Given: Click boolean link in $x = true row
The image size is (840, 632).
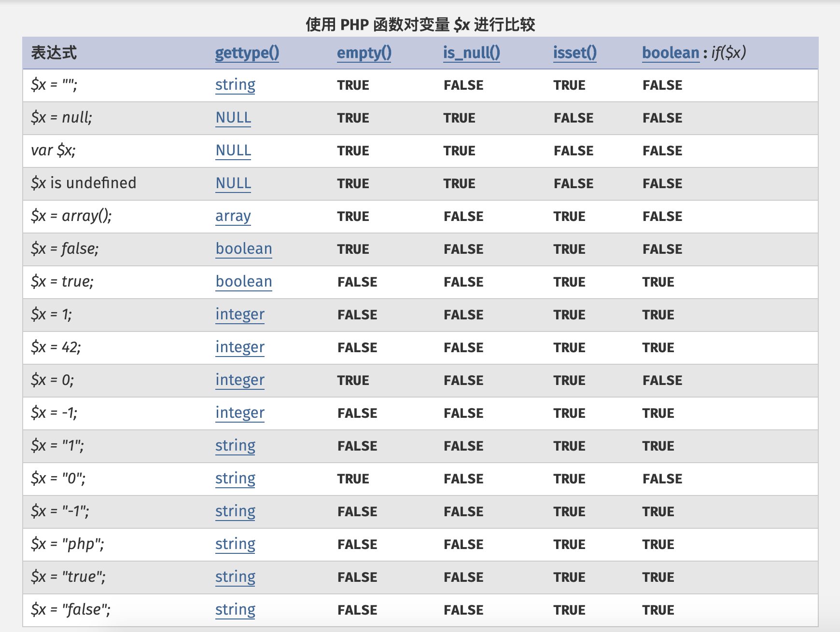Looking at the screenshot, I should click(244, 282).
